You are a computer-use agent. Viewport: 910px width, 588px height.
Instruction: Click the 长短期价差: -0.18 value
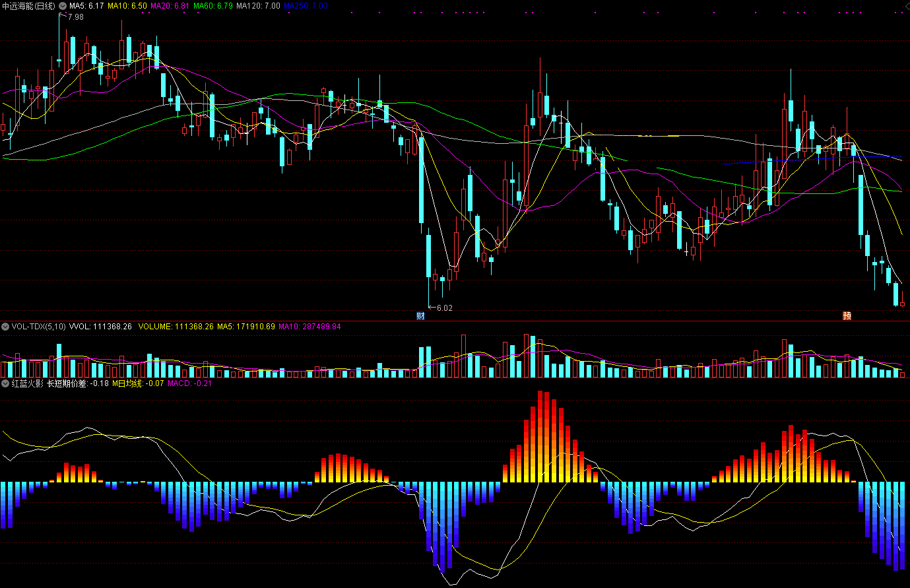pos(77,383)
